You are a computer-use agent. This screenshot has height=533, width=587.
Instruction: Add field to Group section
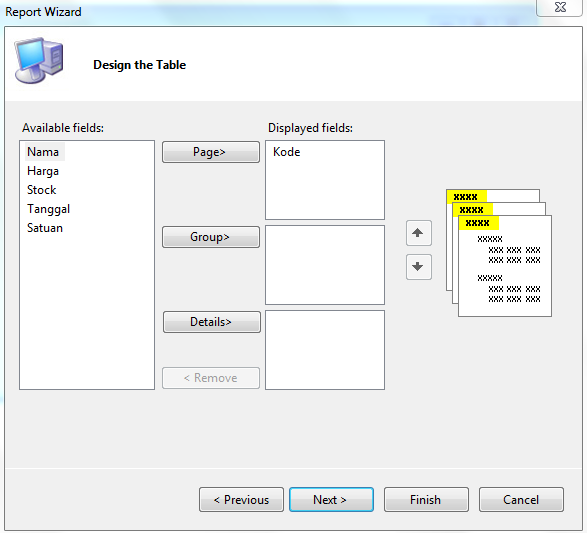[211, 237]
